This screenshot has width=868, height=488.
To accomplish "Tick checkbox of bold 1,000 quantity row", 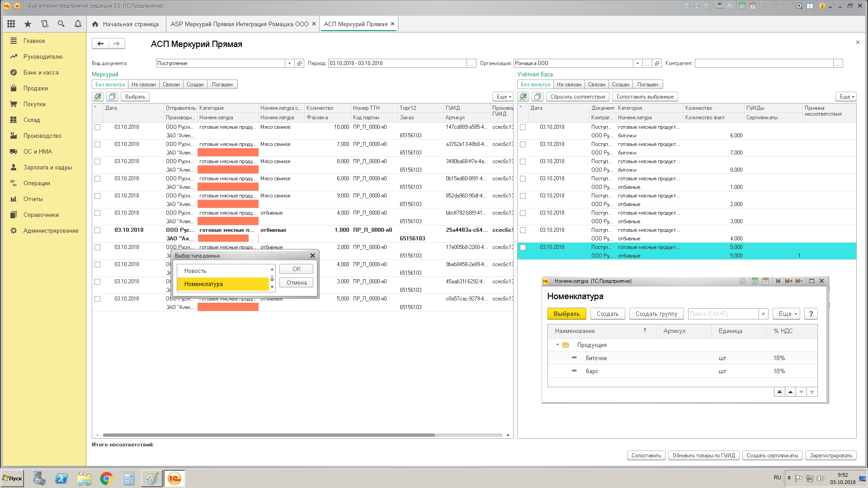I will [x=97, y=230].
